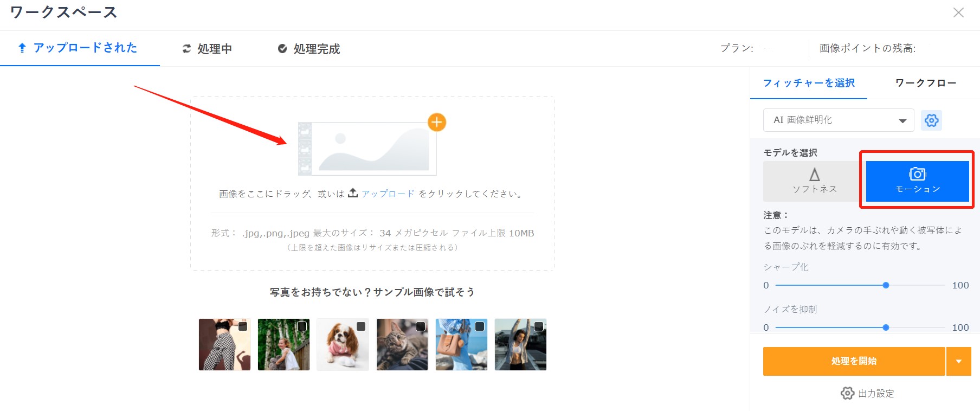
Task: Expand the arrow beside 処理を開始 button
Action: coord(959,362)
